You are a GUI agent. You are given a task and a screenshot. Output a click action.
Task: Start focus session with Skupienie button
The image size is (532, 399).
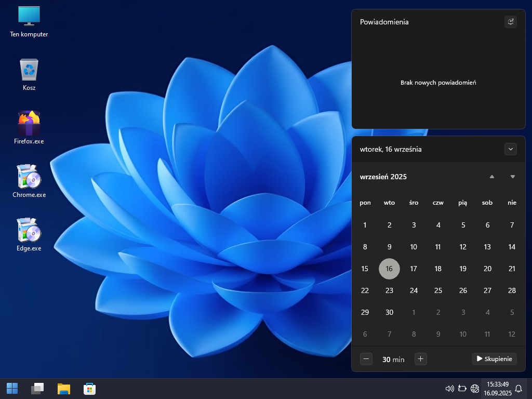pos(494,359)
